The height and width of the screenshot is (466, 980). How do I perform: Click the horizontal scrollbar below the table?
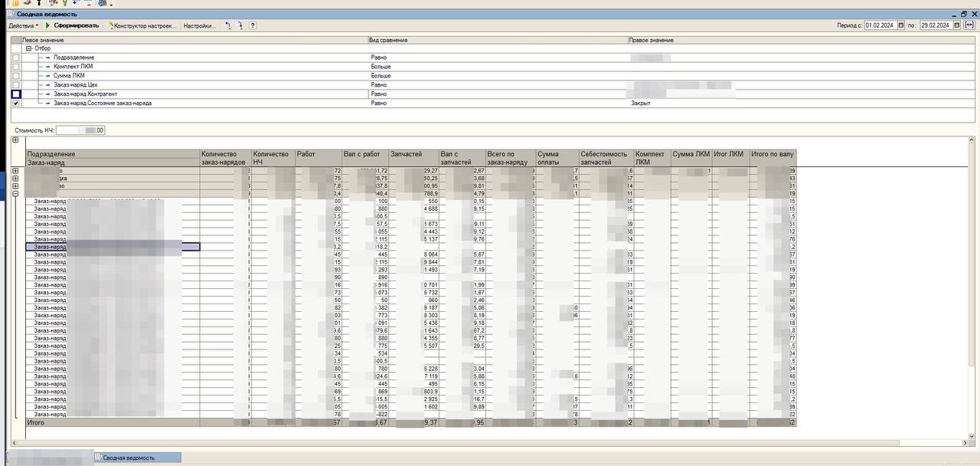point(490,442)
